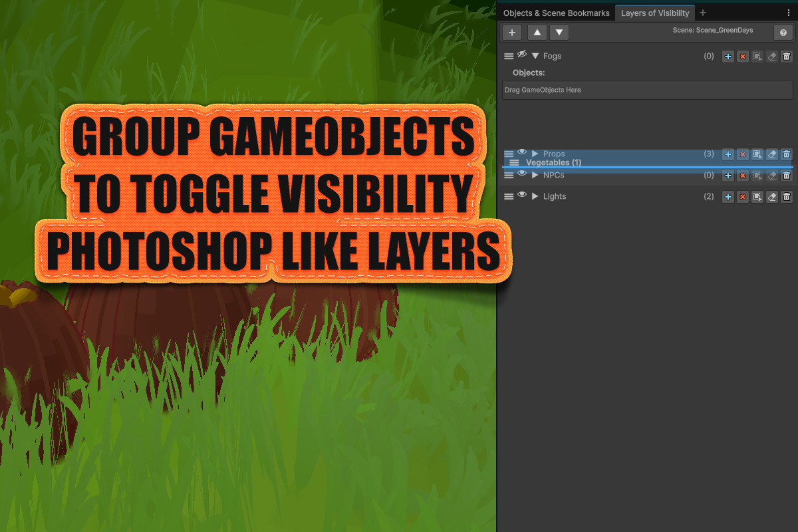Select the Layers of Visibility tab
The height and width of the screenshot is (532, 798).
point(655,13)
